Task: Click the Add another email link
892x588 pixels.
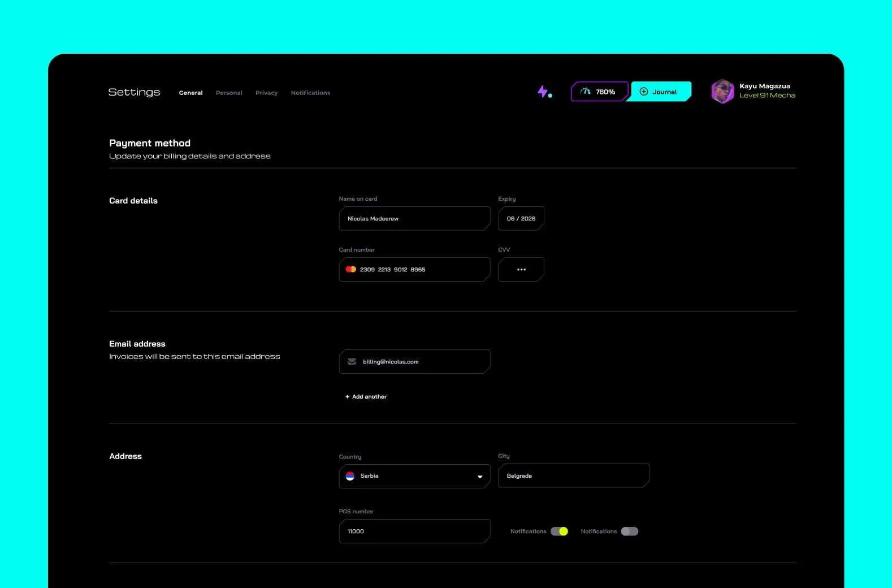Action: (366, 397)
